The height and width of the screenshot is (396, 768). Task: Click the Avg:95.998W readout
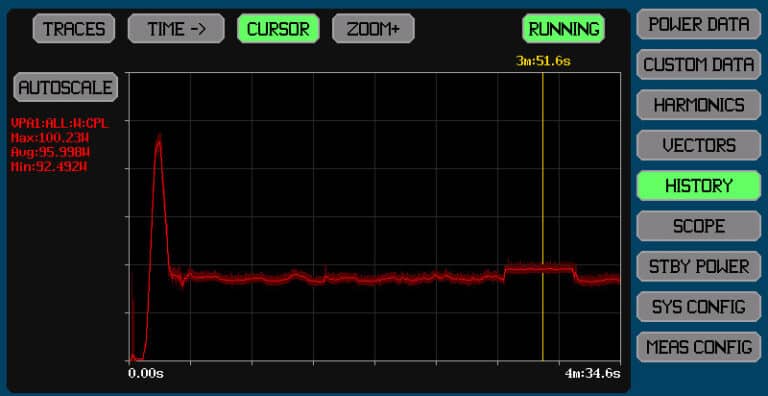tap(50, 152)
